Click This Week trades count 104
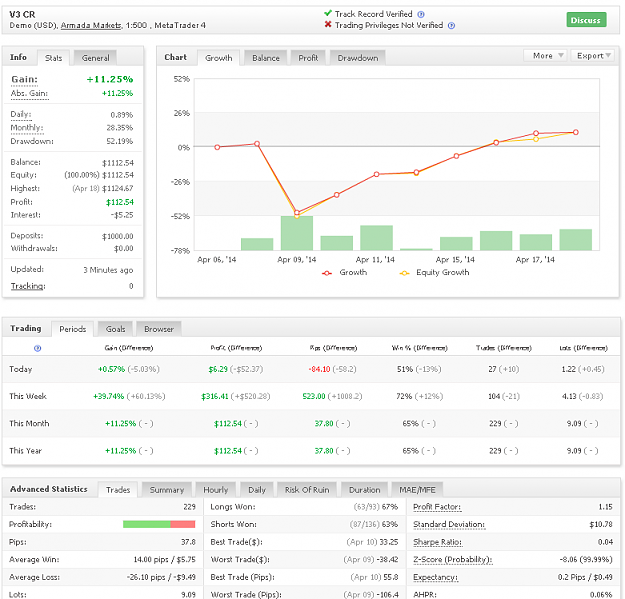This screenshot has height=599, width=625. pyautogui.click(x=494, y=397)
